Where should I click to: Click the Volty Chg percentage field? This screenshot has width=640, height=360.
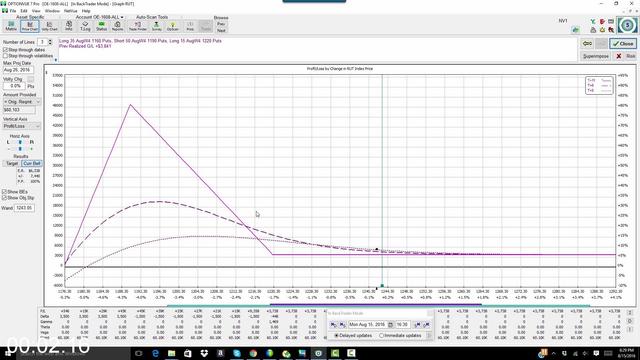(x=14, y=86)
